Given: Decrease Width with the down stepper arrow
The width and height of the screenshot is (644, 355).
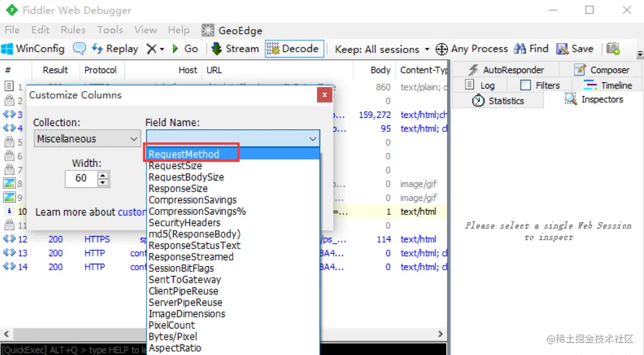Looking at the screenshot, I should [103, 183].
